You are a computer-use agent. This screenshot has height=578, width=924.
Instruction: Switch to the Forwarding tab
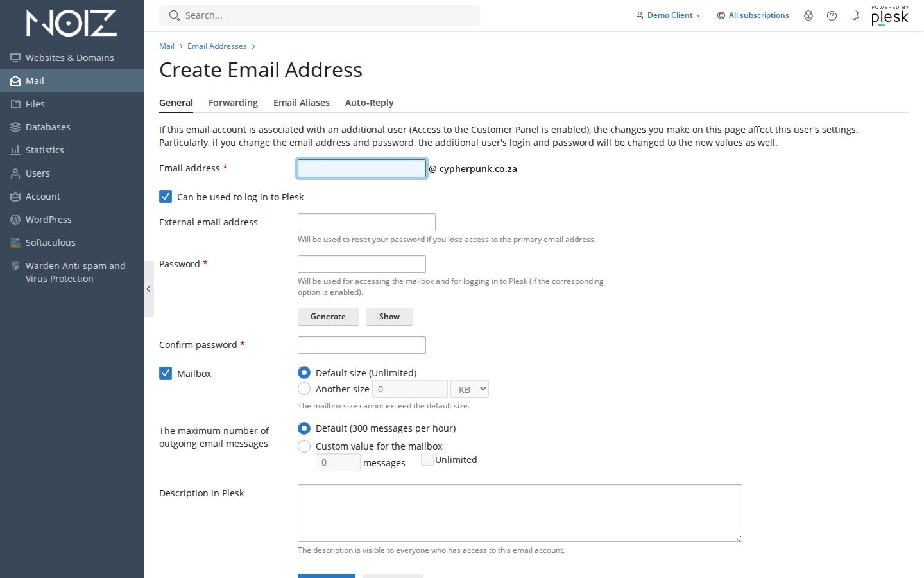coord(233,103)
